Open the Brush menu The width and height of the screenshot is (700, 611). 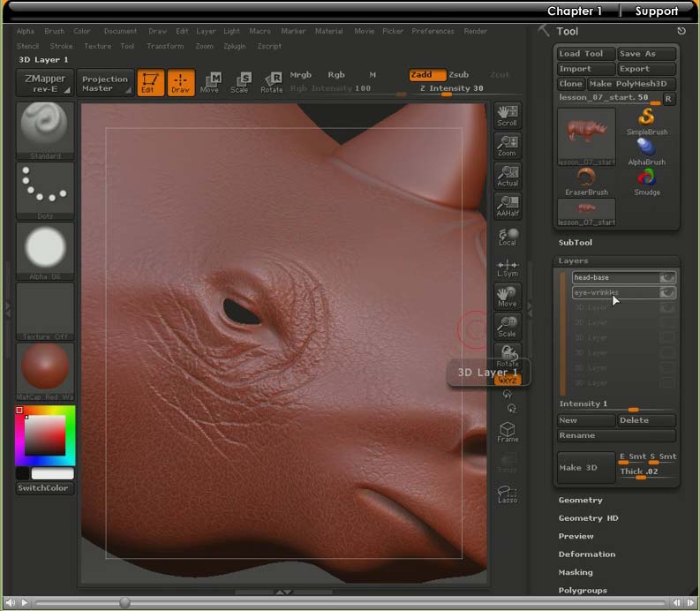pos(55,31)
